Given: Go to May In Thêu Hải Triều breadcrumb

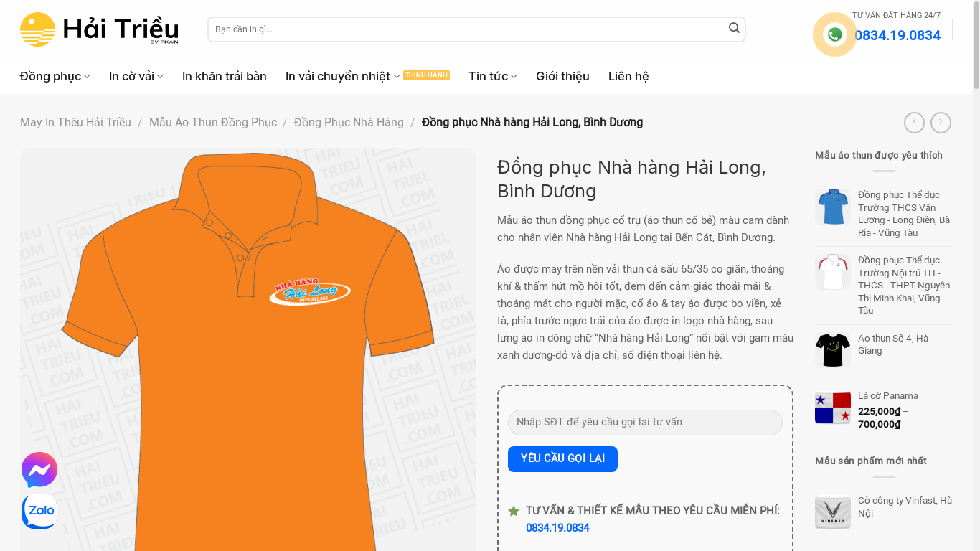Looking at the screenshot, I should (75, 123).
